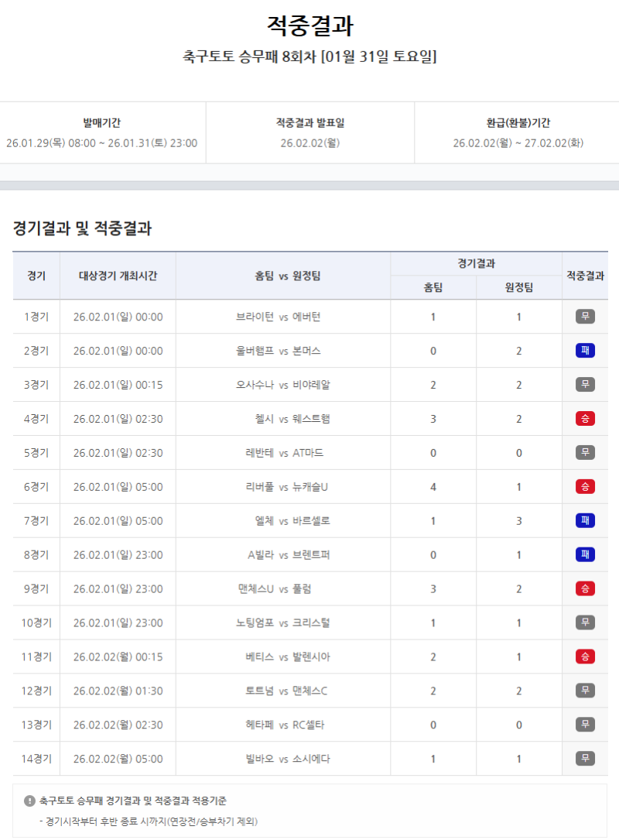
Task: Click the 적중결과 column header
Action: pyautogui.click(x=585, y=276)
